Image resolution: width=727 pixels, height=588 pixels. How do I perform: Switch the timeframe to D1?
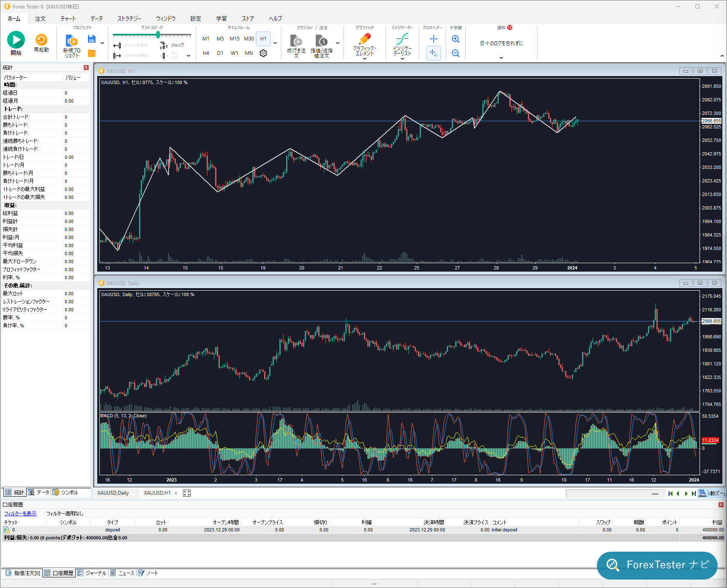[220, 53]
